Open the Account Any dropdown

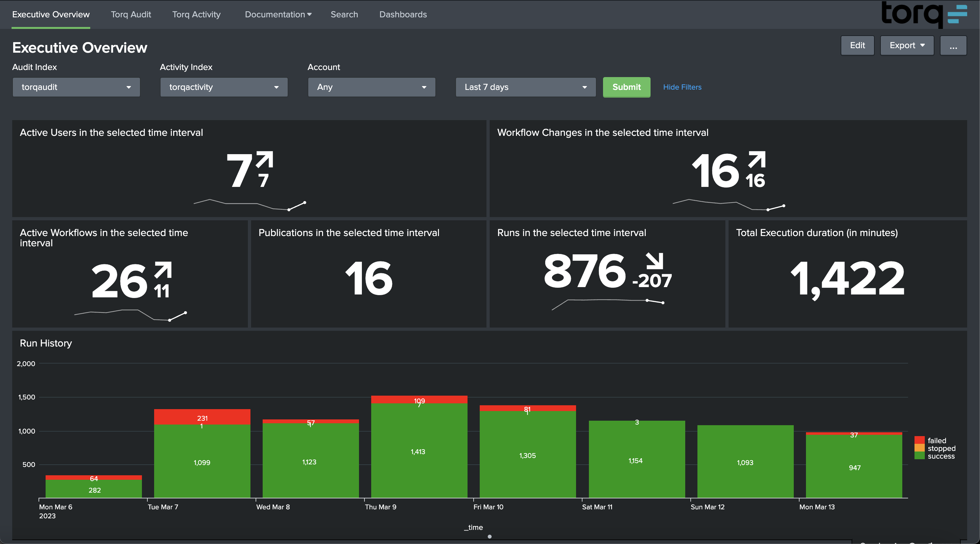[x=372, y=87]
